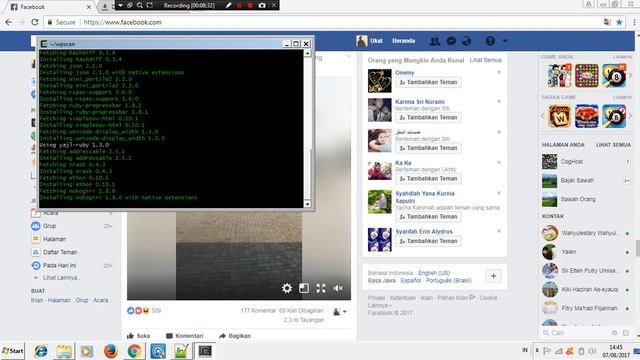This screenshot has height=360, width=640.
Task: Open Sawah Orang page
Action: click(578, 199)
